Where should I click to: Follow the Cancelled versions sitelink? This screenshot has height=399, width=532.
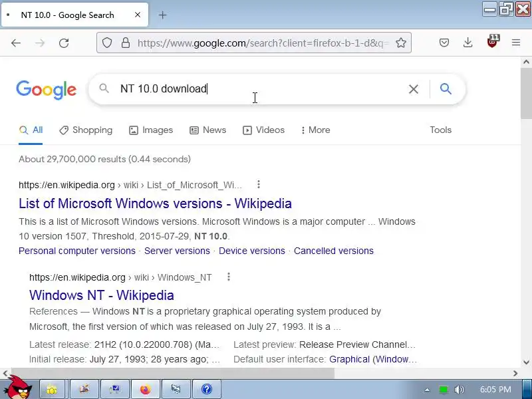[334, 251]
